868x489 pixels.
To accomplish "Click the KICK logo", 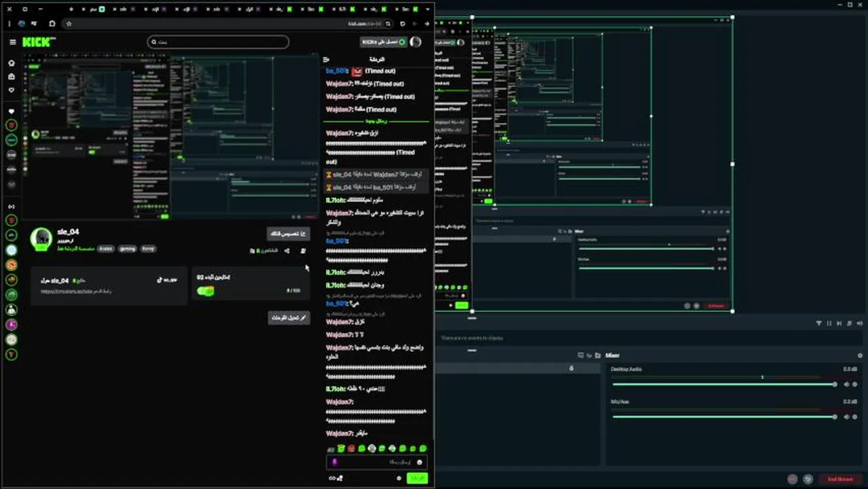I will (38, 42).
